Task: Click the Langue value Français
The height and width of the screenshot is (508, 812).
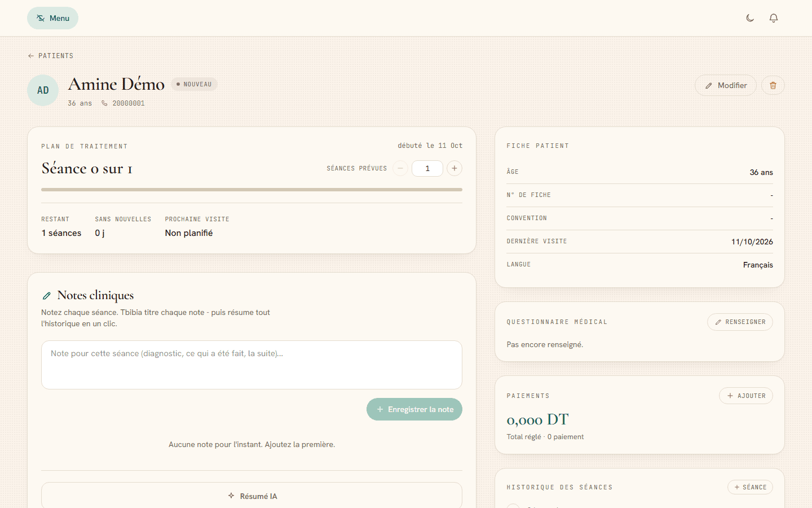Action: [x=758, y=265]
